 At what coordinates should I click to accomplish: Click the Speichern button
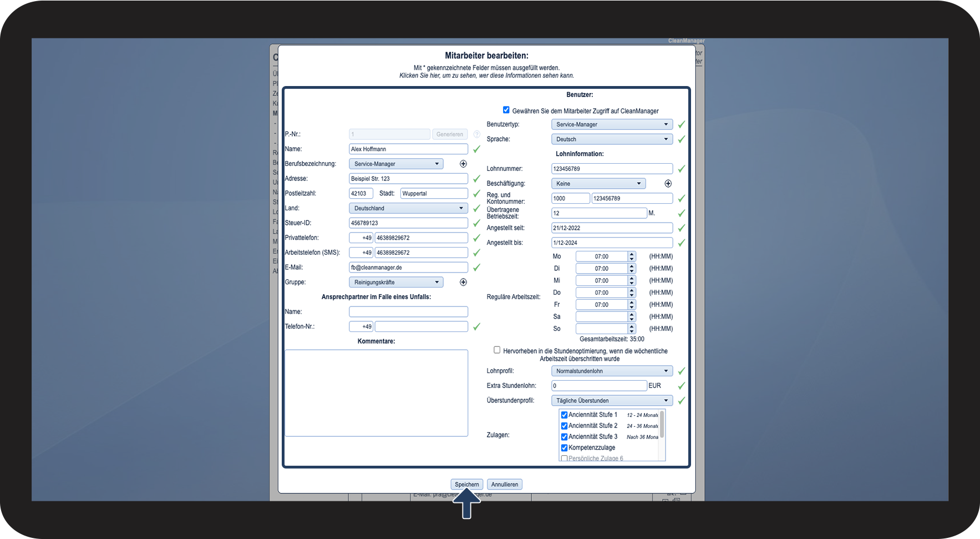click(x=467, y=485)
